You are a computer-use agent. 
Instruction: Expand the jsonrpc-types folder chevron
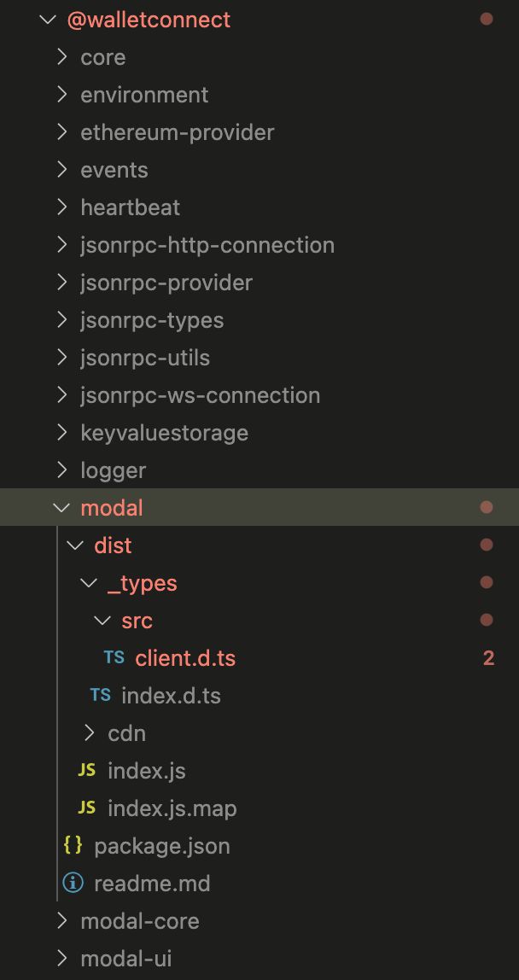61,320
